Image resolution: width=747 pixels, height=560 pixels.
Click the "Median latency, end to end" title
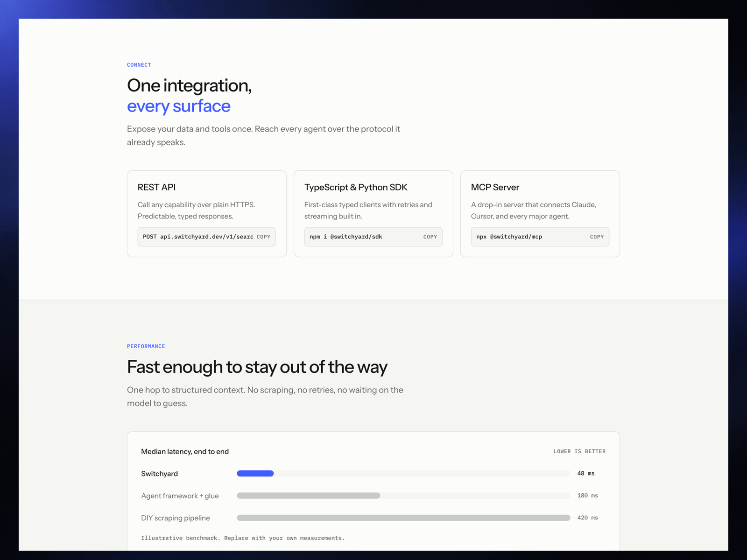(185, 451)
